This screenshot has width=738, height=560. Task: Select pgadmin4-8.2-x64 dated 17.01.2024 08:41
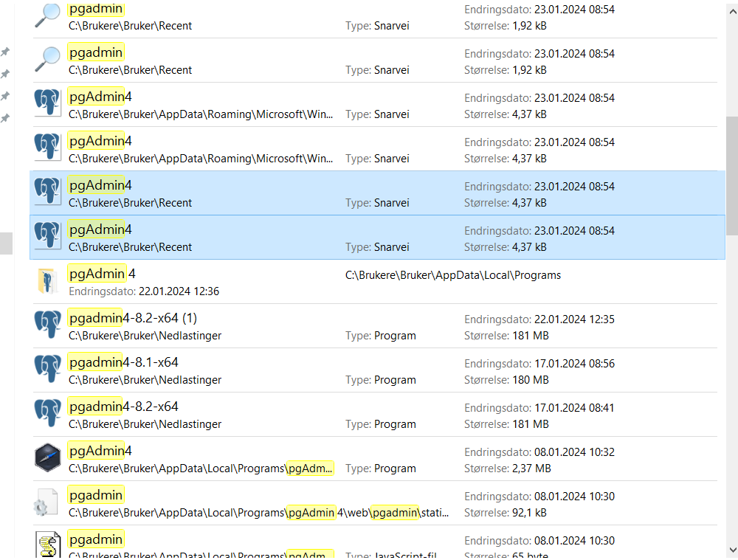point(124,407)
